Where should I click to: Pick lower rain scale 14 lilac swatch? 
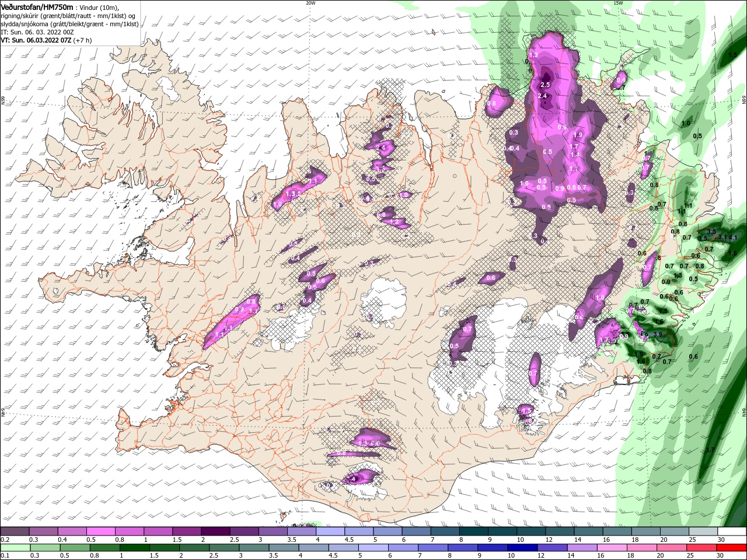582,548
